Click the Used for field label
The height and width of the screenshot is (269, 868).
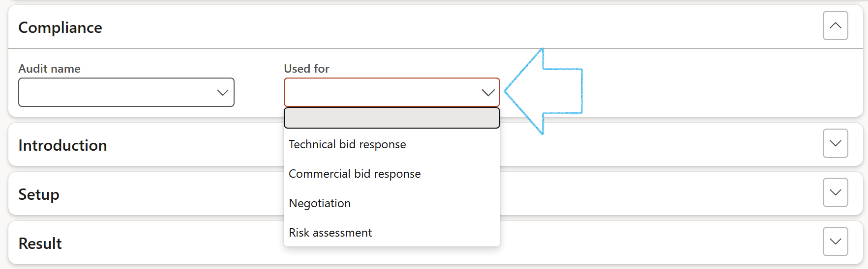pyautogui.click(x=306, y=69)
